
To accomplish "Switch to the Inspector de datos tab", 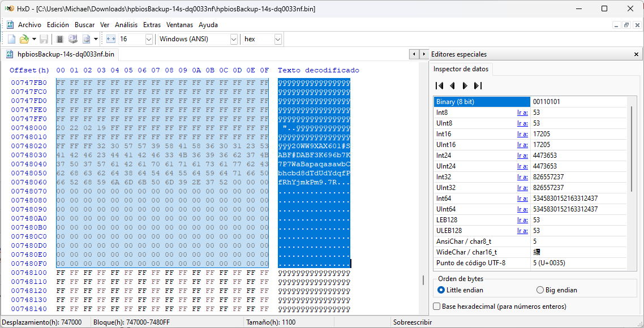I will tap(461, 69).
